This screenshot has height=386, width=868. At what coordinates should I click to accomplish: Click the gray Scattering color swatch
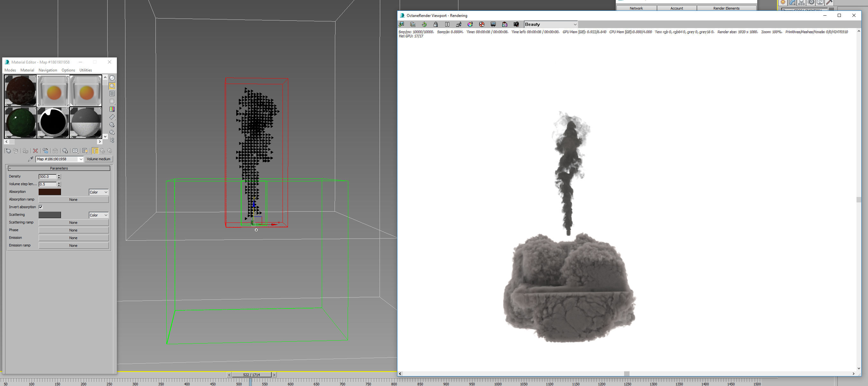pyautogui.click(x=50, y=215)
